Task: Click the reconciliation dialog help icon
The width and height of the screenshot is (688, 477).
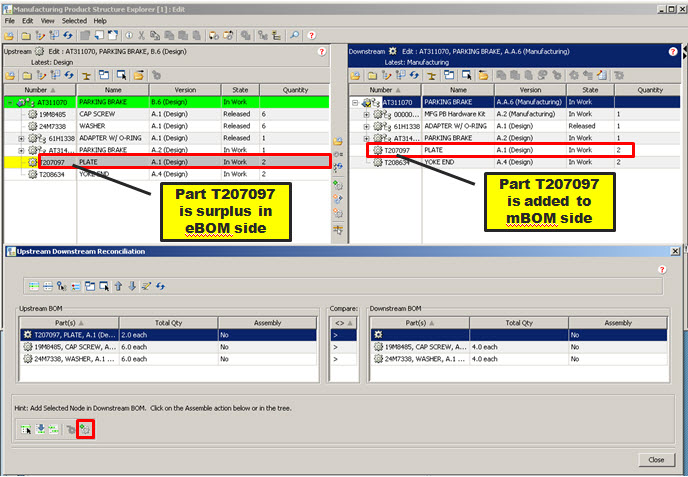Action: click(x=662, y=269)
